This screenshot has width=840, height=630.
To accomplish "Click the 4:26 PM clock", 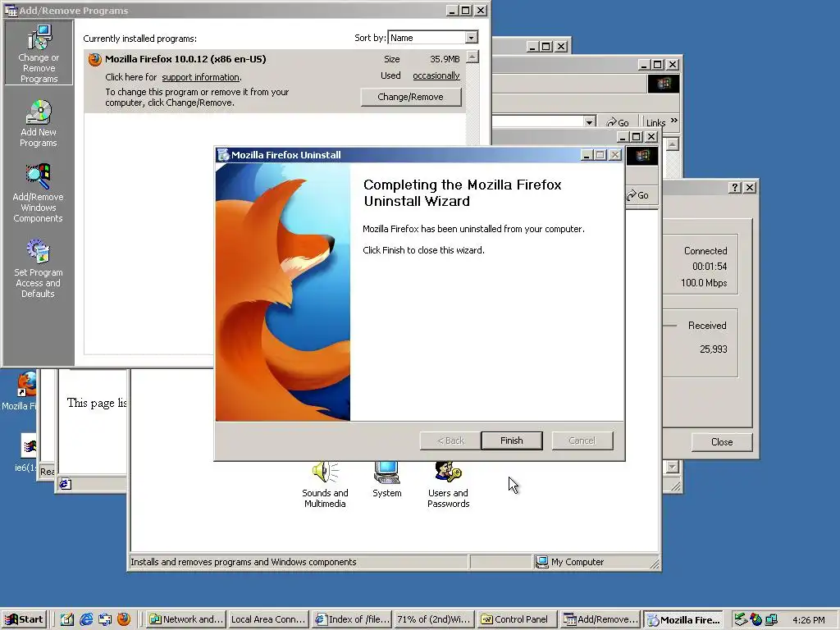I will [x=808, y=620].
